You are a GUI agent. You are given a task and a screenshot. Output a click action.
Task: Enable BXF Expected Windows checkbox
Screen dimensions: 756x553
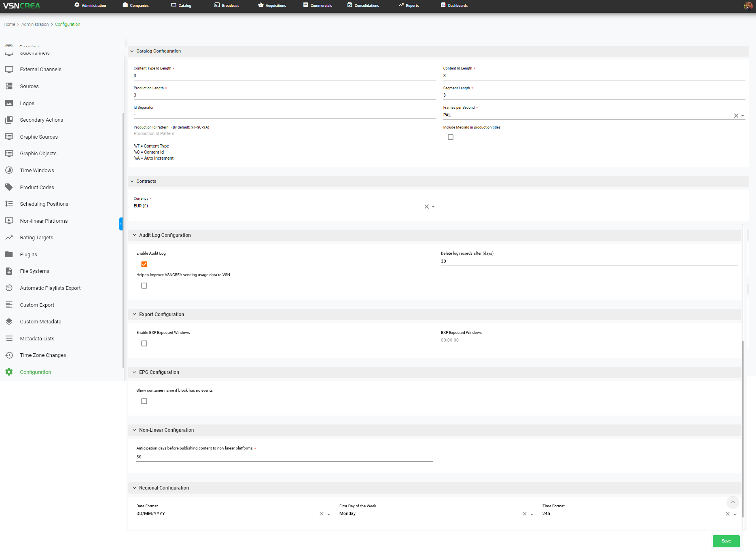tap(144, 344)
